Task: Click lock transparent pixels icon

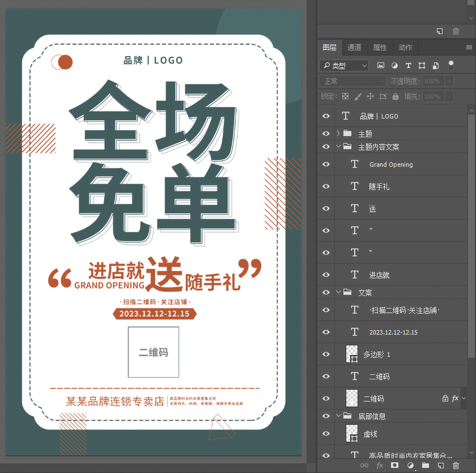Action: pos(345,96)
